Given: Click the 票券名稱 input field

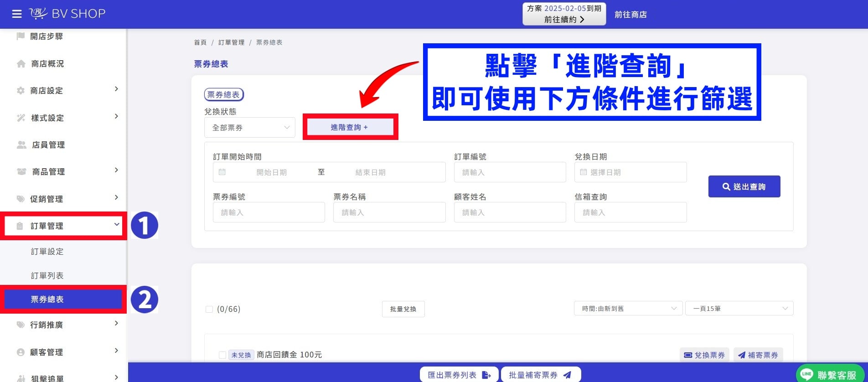Looking at the screenshot, I should click(x=389, y=212).
